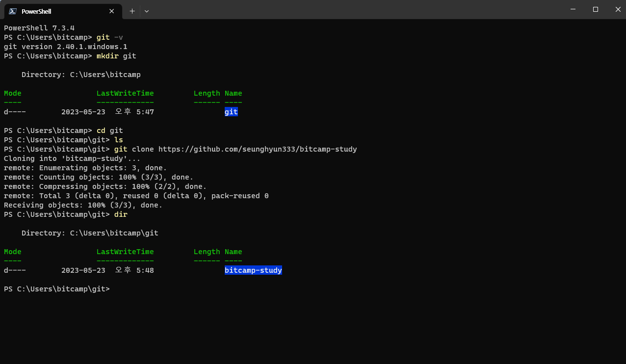Click the highlighted 'git' directory name
This screenshot has height=364, width=626.
231,112
